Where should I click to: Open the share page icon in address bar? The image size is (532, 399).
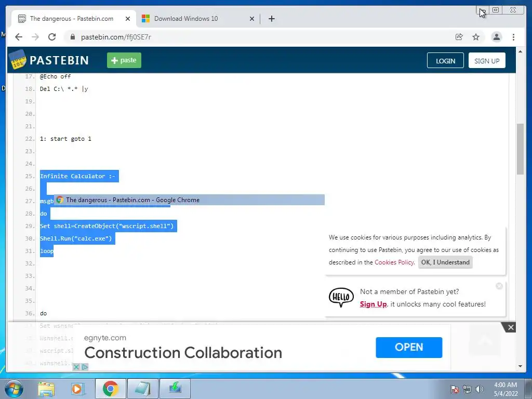point(459,37)
